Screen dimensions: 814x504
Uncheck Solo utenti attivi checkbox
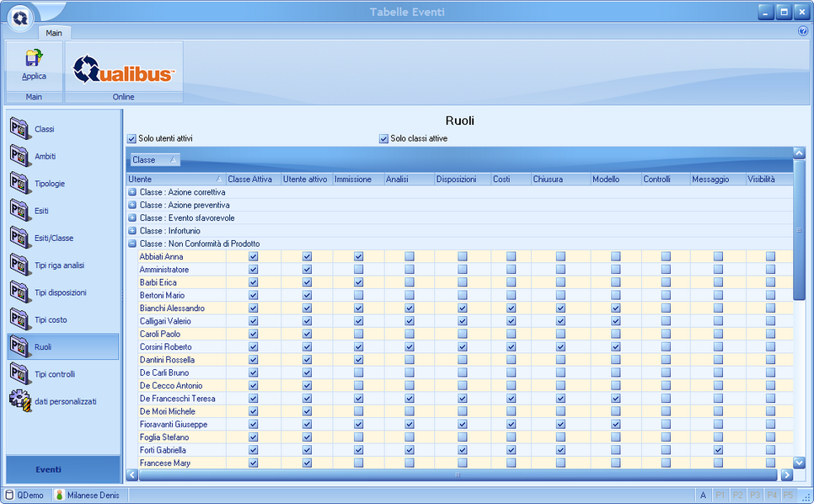tap(131, 138)
